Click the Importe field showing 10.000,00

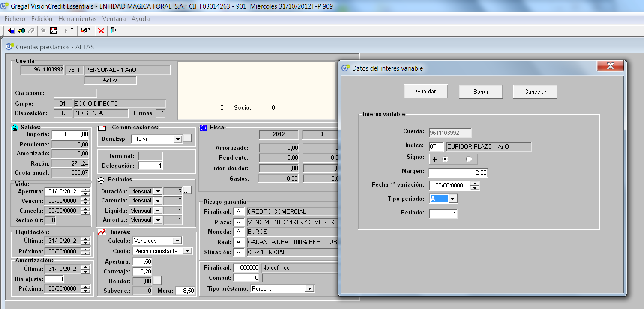point(70,134)
